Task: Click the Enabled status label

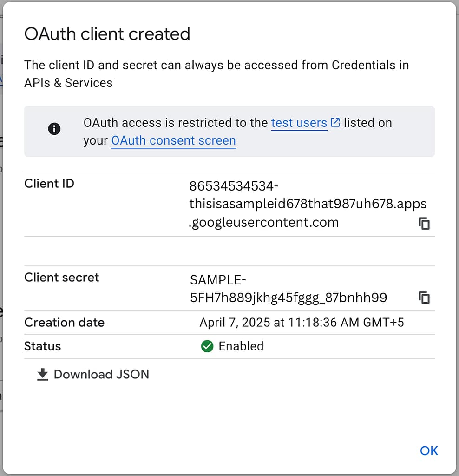Action: point(241,346)
